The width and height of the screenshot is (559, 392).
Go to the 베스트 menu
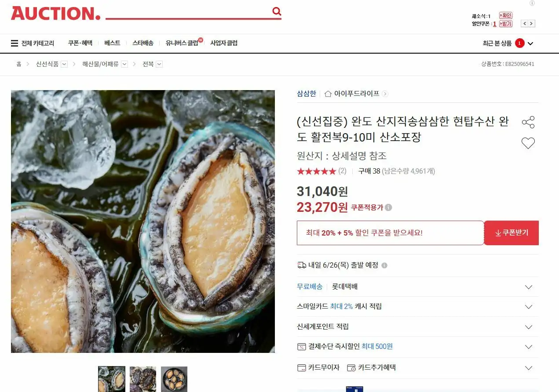112,43
